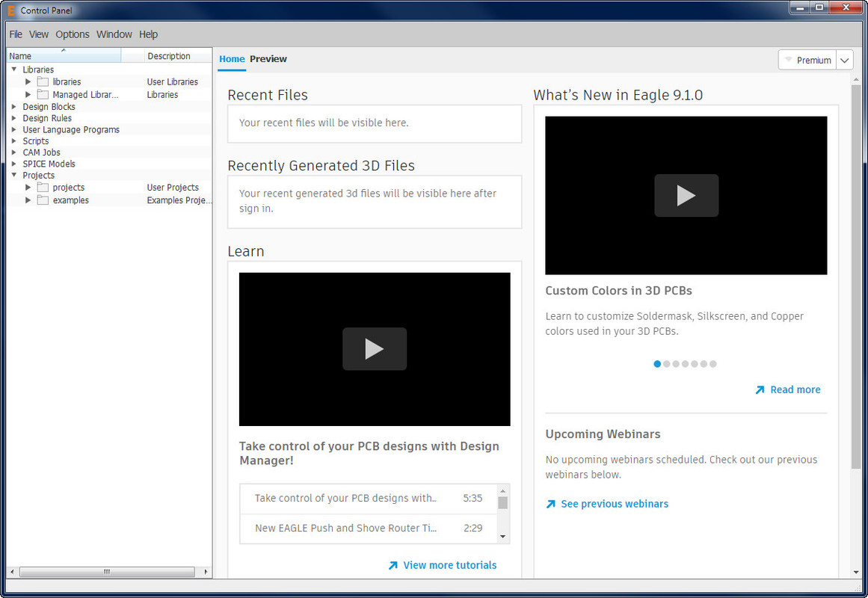Click the arrow icon beside Read more
Screen dimensions: 868x598
click(x=760, y=389)
